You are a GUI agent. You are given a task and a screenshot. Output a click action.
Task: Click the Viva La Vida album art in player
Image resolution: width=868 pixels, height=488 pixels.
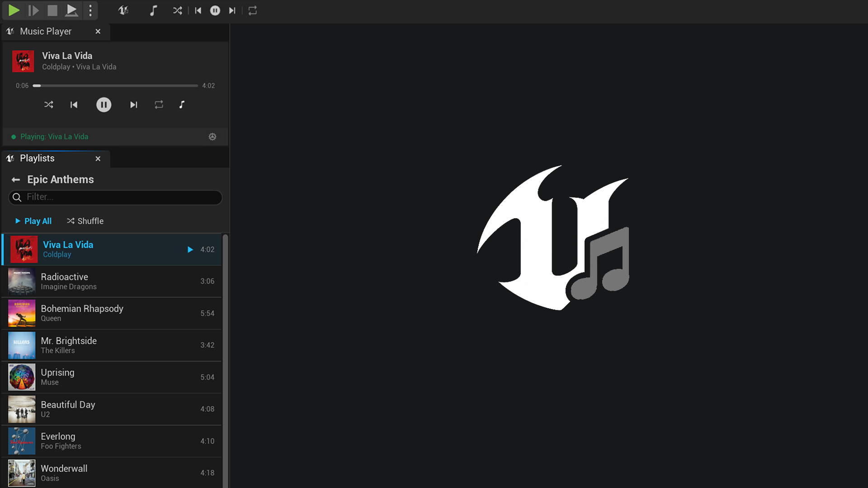[x=23, y=61]
